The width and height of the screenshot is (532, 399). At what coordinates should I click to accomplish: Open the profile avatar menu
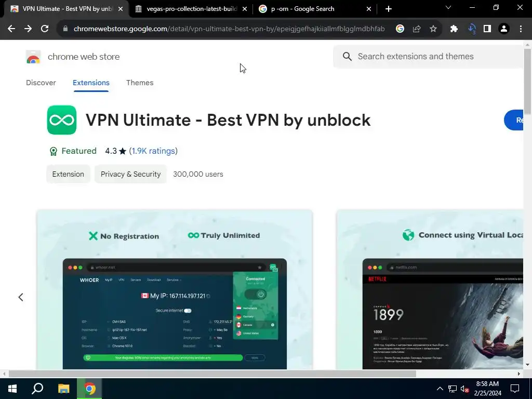pyautogui.click(x=504, y=29)
